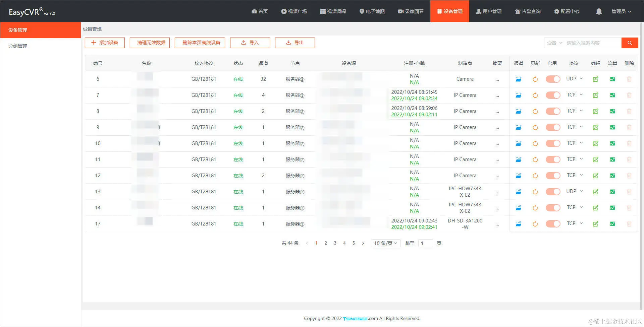Focus the search content input field
Image resolution: width=644 pixels, height=327 pixels.
pos(592,43)
